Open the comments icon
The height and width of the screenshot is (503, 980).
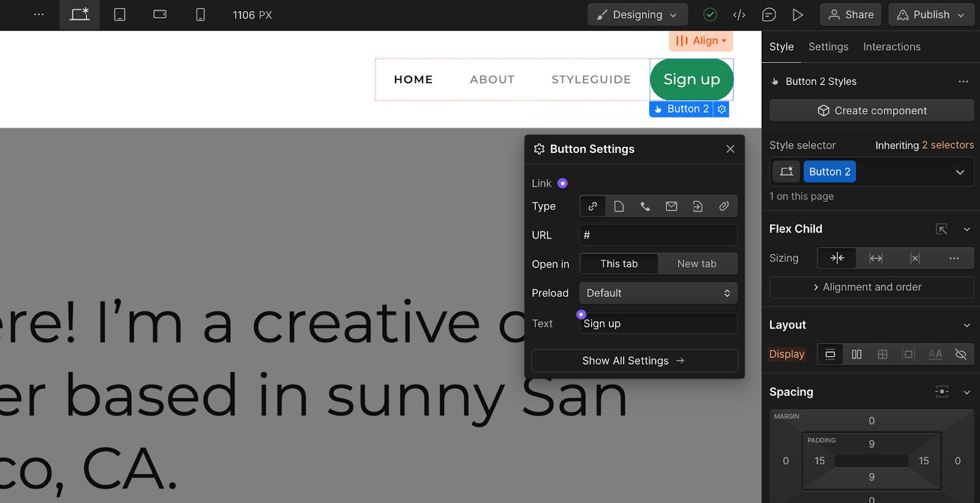(x=769, y=15)
